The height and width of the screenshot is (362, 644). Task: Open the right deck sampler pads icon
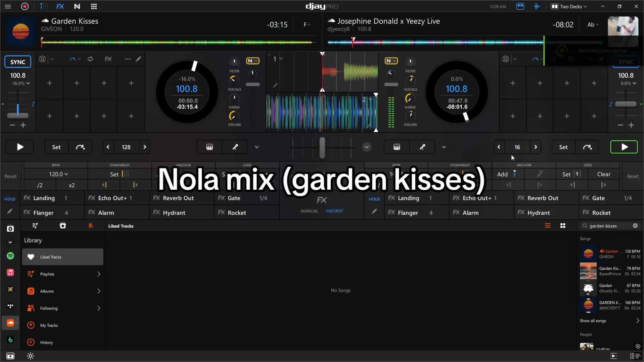(397, 147)
